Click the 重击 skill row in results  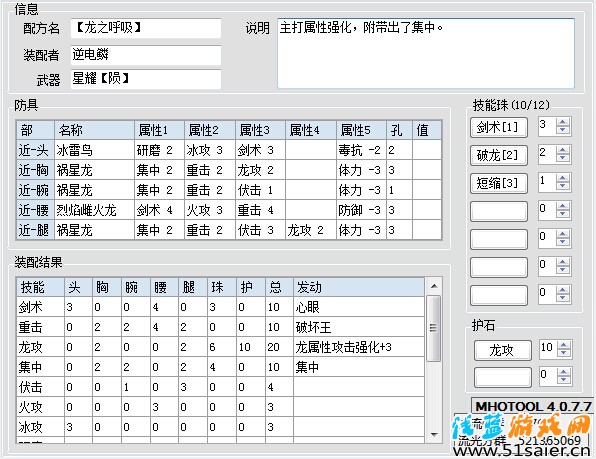[x=220, y=327]
